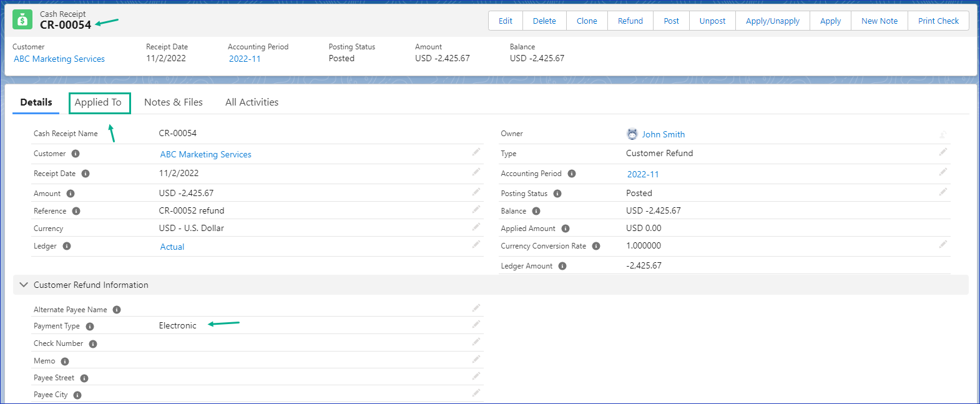Click the Ledger Amount info icon
980x404 pixels.
[x=562, y=266]
